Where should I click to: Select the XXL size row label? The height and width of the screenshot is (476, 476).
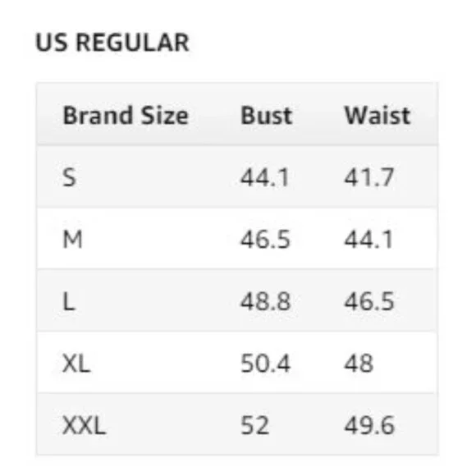[84, 425]
